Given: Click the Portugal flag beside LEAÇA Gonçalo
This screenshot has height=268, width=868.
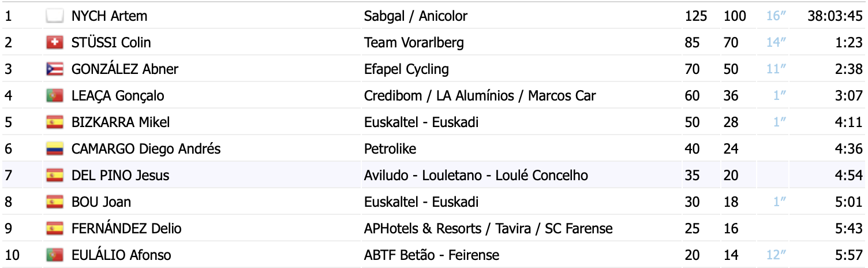Looking at the screenshot, I should coord(54,96).
